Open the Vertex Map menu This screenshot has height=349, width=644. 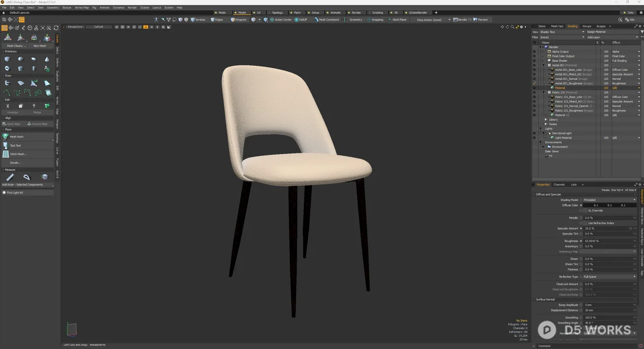coord(82,8)
